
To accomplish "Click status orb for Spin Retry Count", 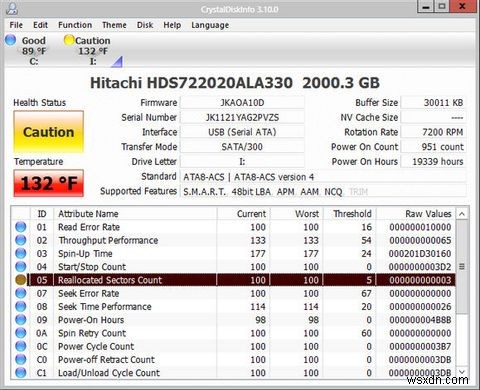I will pyautogui.click(x=21, y=333).
